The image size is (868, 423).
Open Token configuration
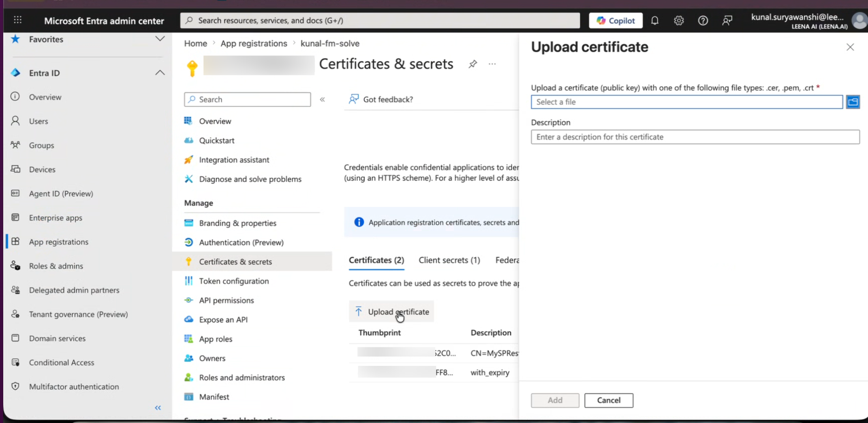tap(234, 281)
